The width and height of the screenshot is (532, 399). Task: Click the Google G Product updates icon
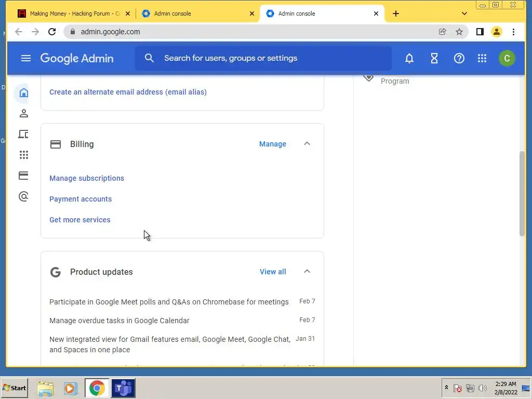point(56,272)
